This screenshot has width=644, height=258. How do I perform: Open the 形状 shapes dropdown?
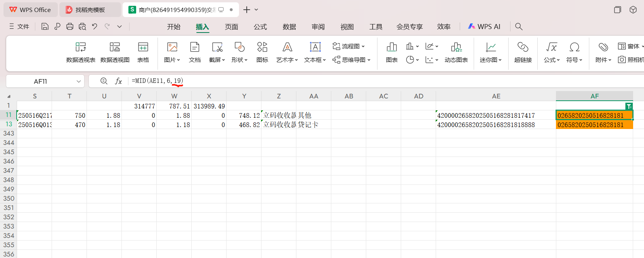point(239,60)
